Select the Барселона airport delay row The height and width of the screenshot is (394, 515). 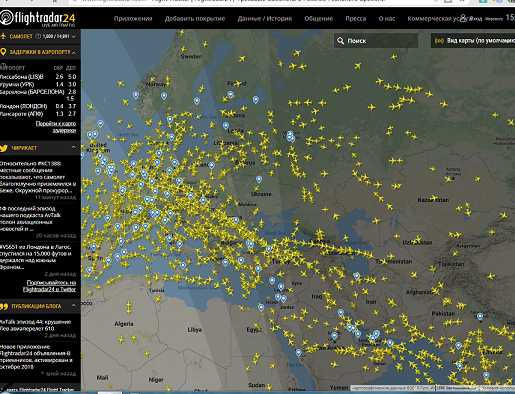38,95
